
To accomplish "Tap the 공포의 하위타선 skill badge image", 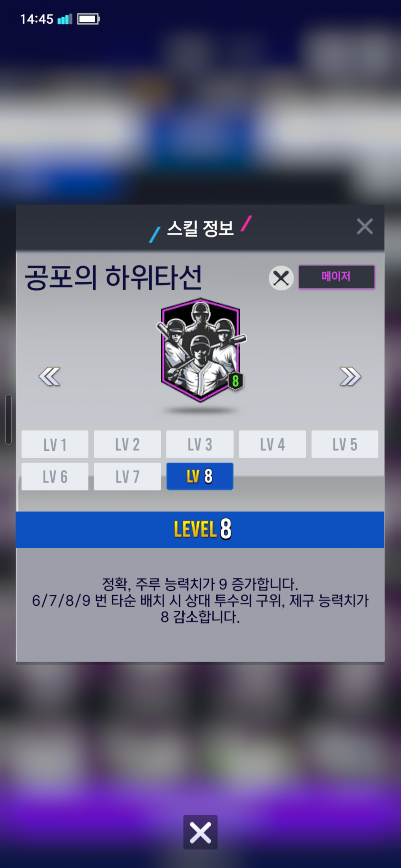I will [201, 350].
